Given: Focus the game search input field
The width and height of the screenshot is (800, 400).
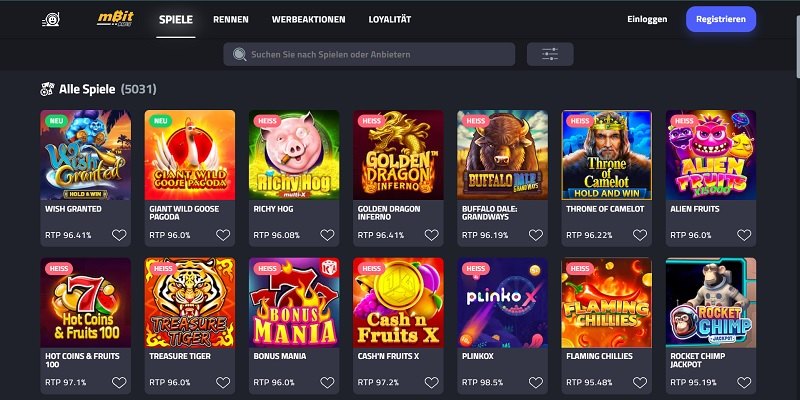Looking at the screenshot, I should (369, 54).
